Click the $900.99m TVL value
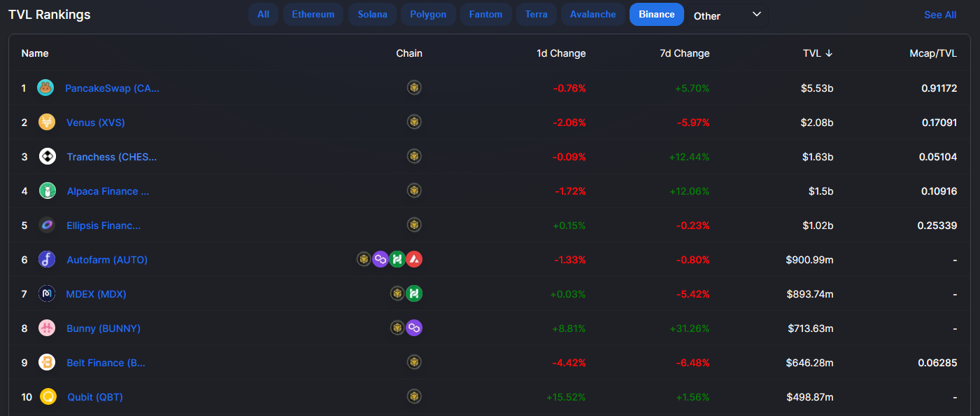The image size is (980, 416). pos(810,260)
